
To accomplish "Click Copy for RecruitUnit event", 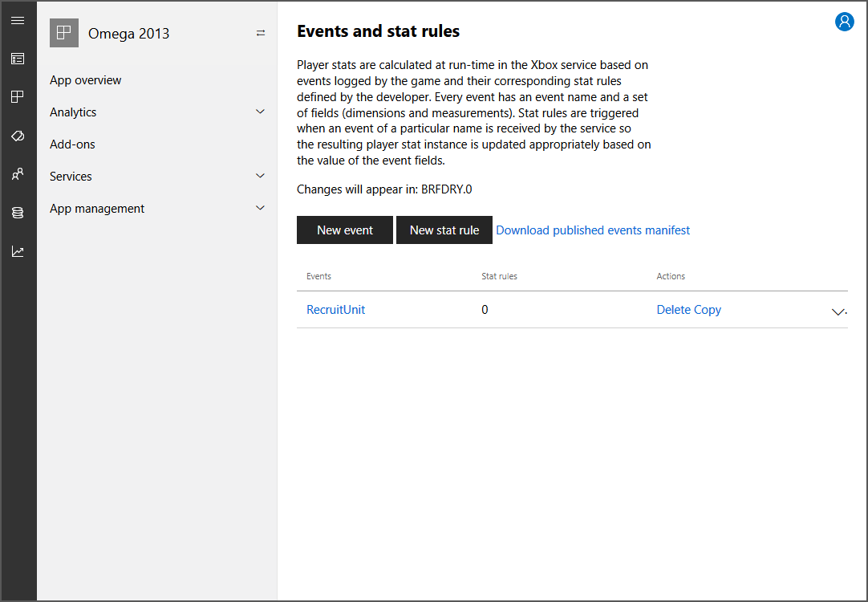I will (x=708, y=310).
